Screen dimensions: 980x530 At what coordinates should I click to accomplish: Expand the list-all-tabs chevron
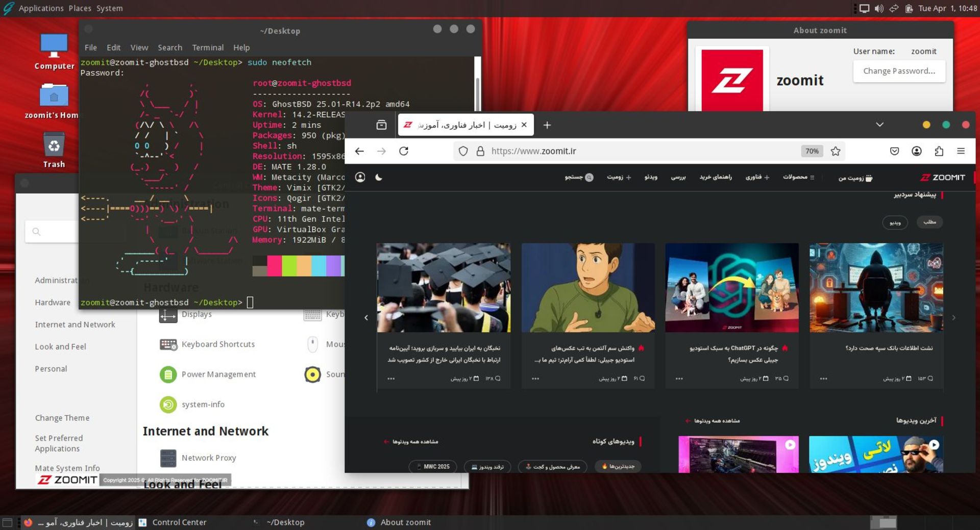click(879, 124)
